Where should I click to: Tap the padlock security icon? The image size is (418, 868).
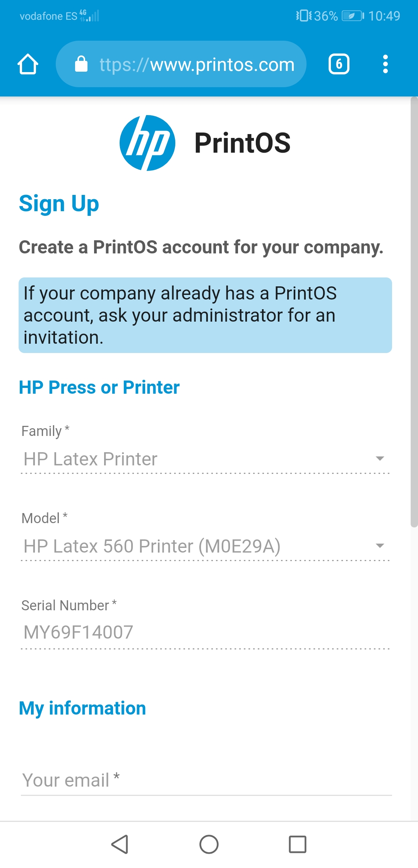click(81, 64)
